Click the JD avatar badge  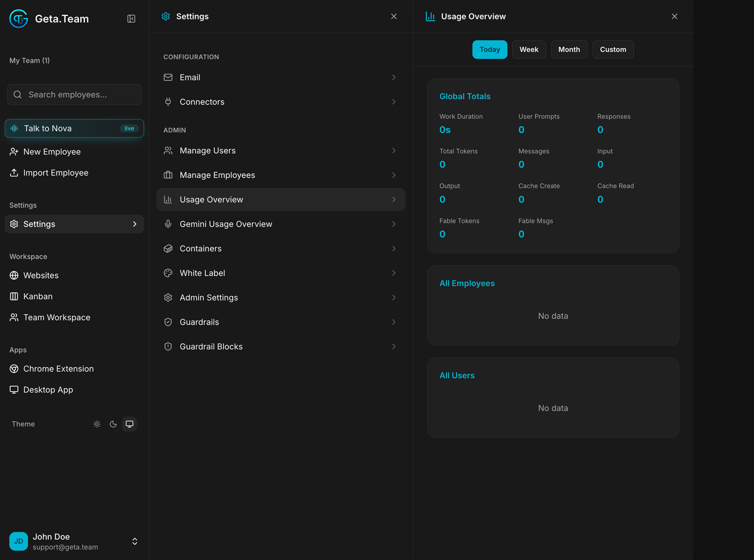point(19,541)
